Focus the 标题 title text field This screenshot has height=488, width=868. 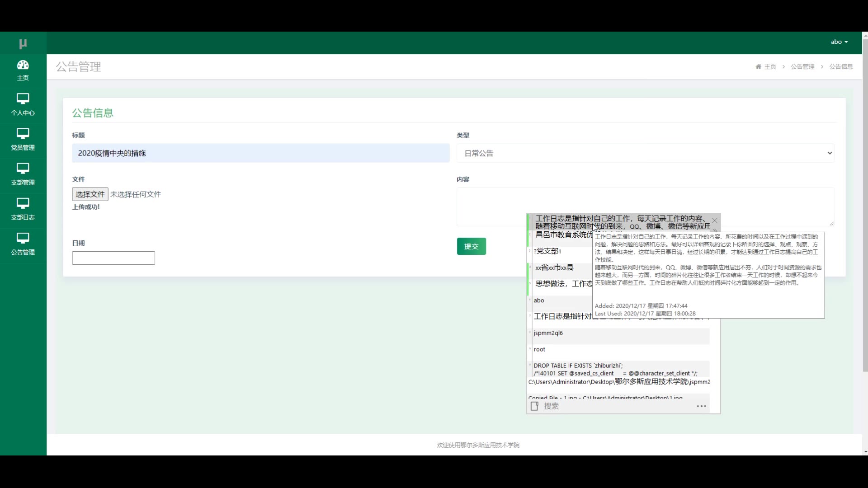coord(260,153)
